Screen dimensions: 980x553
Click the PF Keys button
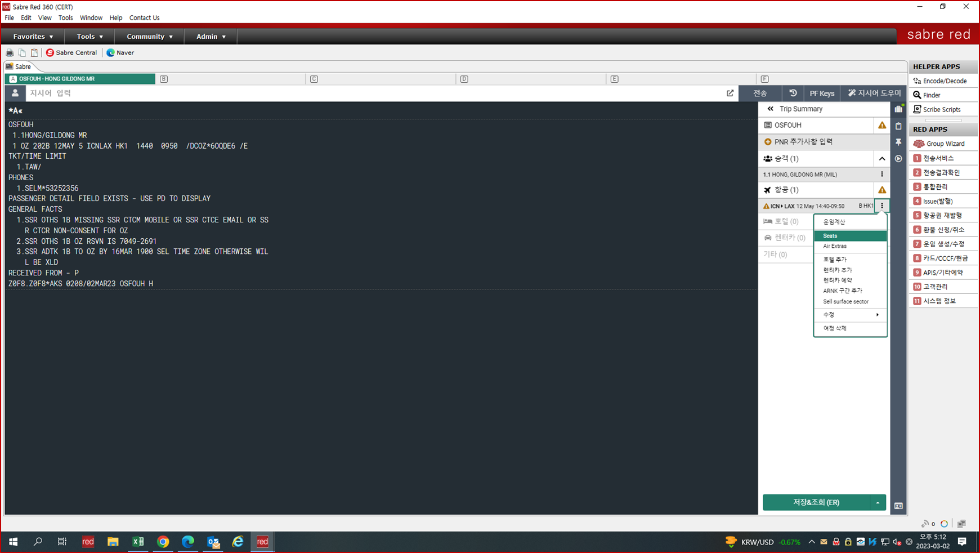coord(822,93)
